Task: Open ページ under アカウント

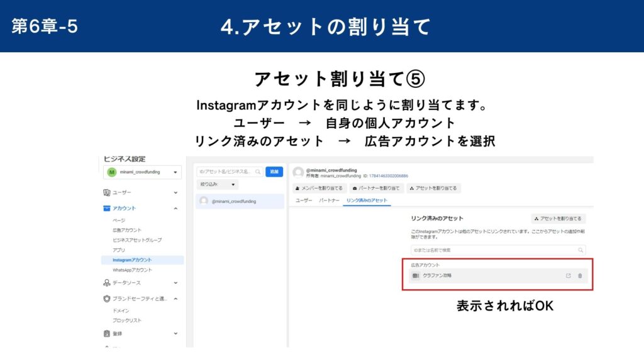Action: tap(119, 221)
